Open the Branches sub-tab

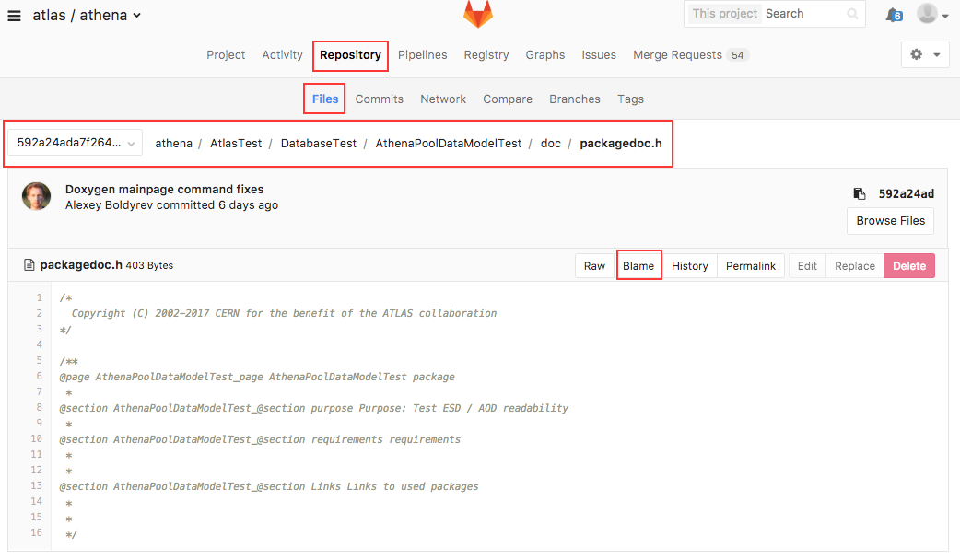574,99
